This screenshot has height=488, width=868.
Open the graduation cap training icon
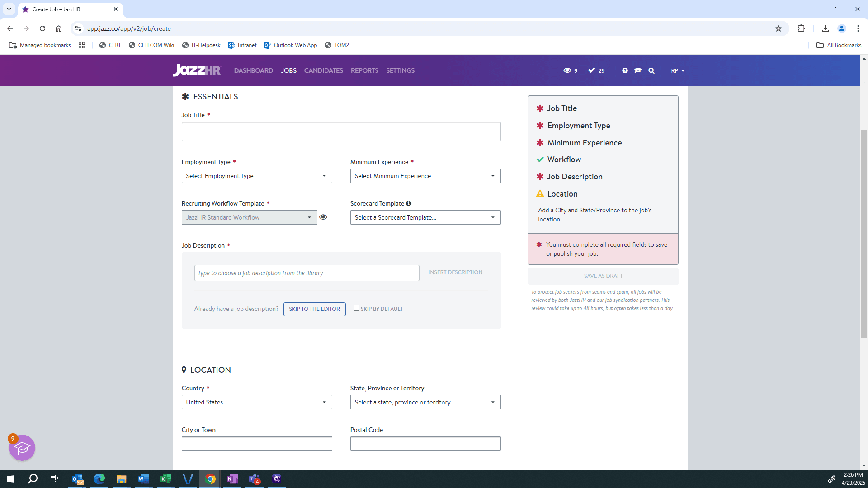pos(638,70)
